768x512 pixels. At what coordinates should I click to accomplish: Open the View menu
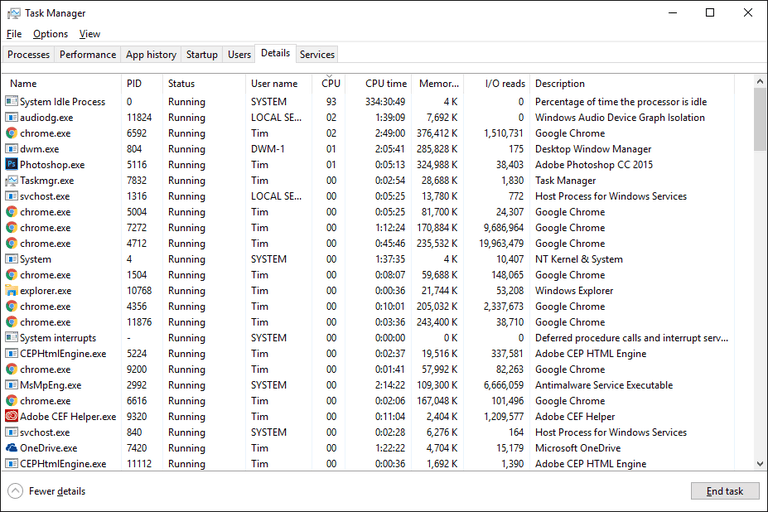(x=90, y=34)
